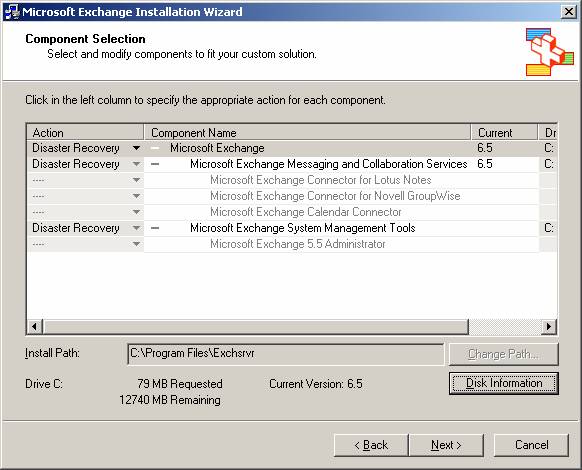Collapse the Microsoft Exchange tree node
This screenshot has width=582, height=470.
tap(155, 148)
